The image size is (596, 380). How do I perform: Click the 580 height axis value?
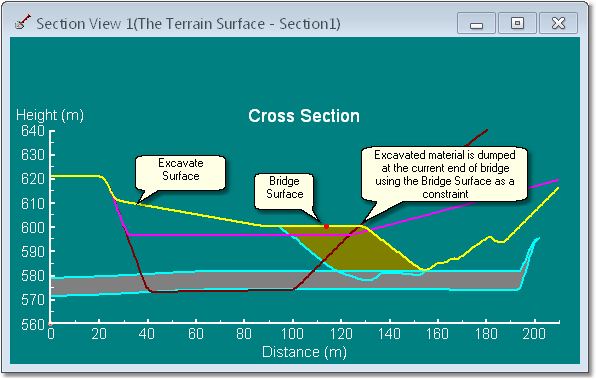[x=33, y=276]
